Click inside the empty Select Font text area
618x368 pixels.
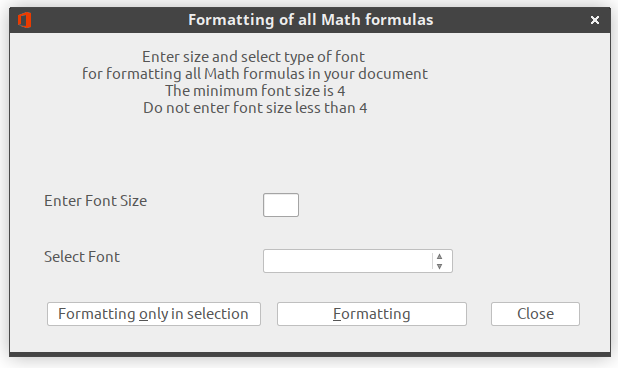coord(348,261)
